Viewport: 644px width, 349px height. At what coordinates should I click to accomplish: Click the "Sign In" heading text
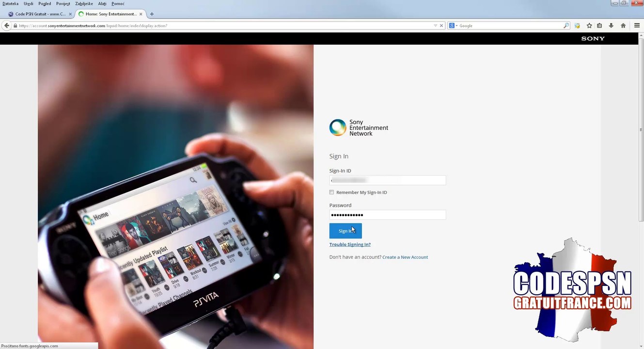tap(339, 156)
